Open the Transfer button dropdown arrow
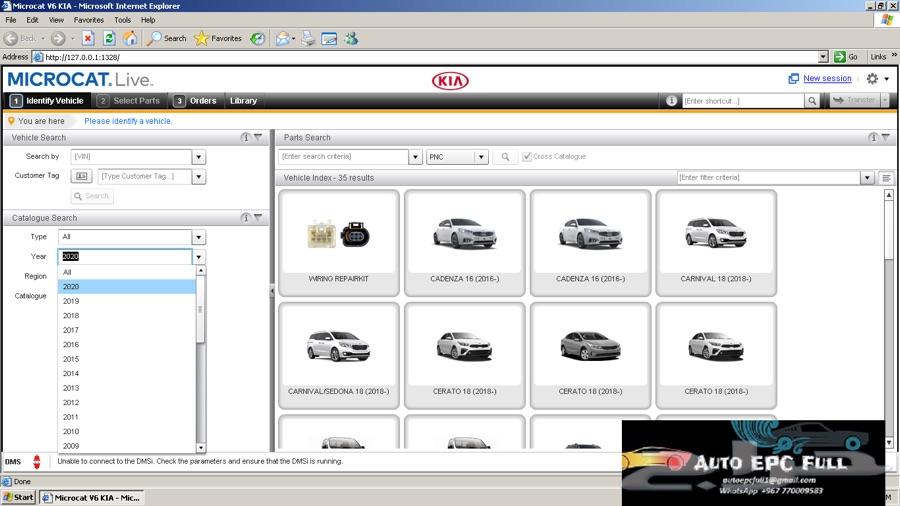 tap(885, 100)
